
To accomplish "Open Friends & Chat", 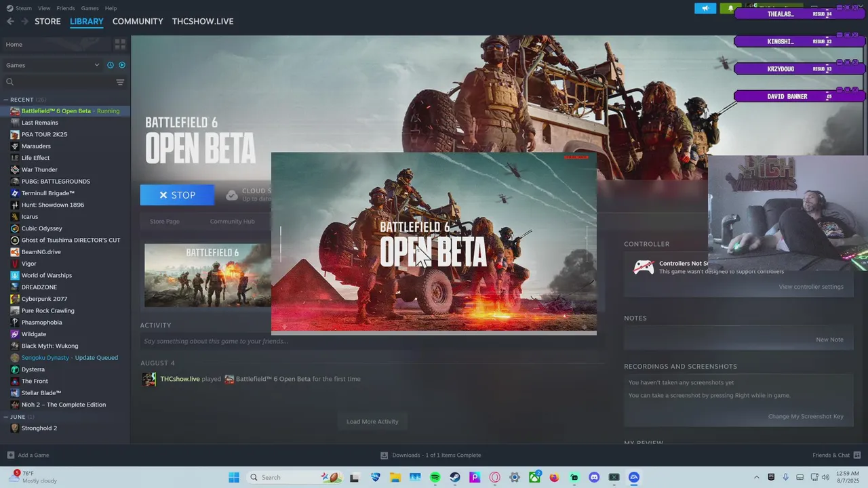I will click(837, 455).
